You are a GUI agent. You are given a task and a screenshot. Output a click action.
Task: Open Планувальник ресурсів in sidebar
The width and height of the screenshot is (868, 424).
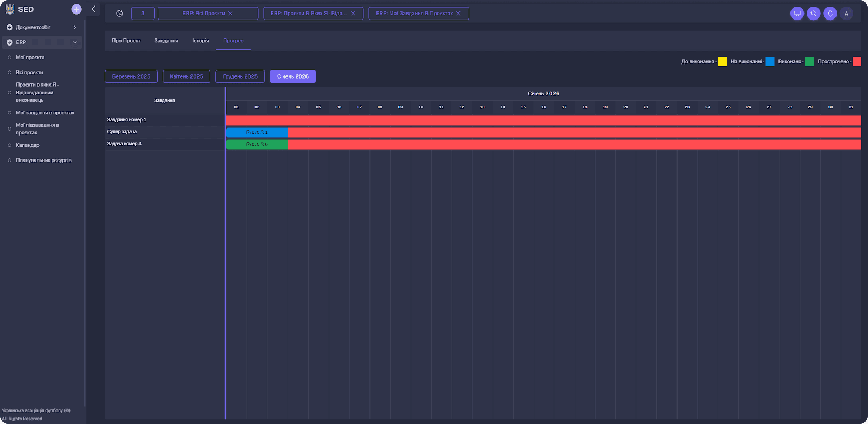click(42, 160)
